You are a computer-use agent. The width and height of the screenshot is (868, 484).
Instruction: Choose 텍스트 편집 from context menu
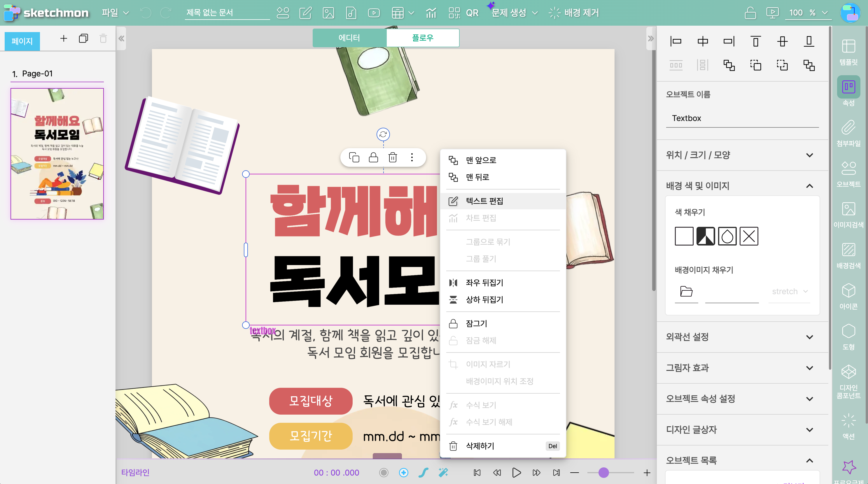click(484, 201)
